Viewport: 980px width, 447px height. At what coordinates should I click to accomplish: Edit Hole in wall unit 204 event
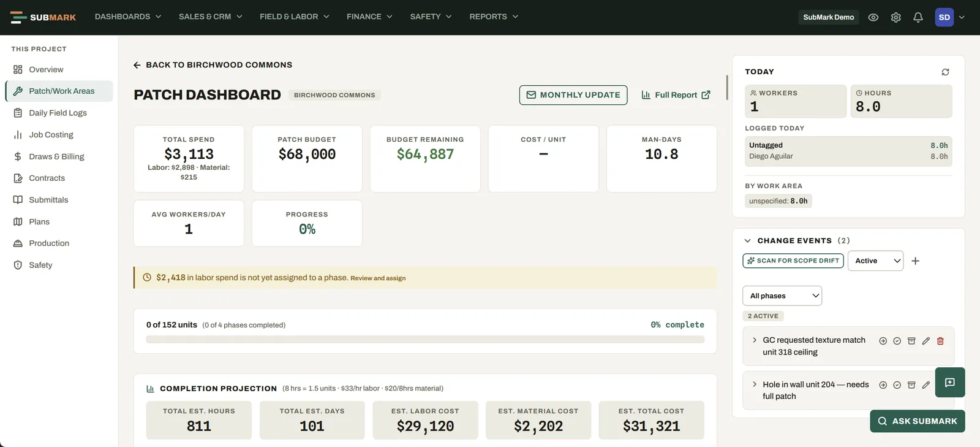pos(925,385)
